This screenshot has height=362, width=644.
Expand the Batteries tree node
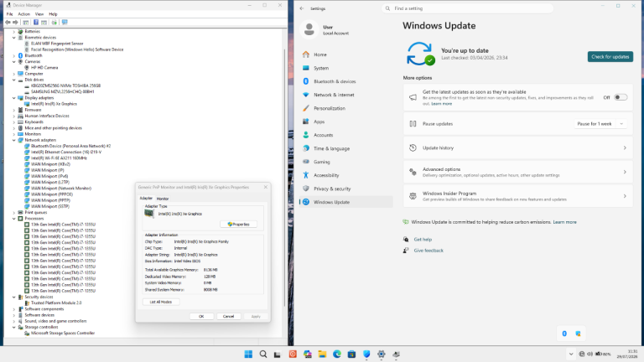click(14, 32)
